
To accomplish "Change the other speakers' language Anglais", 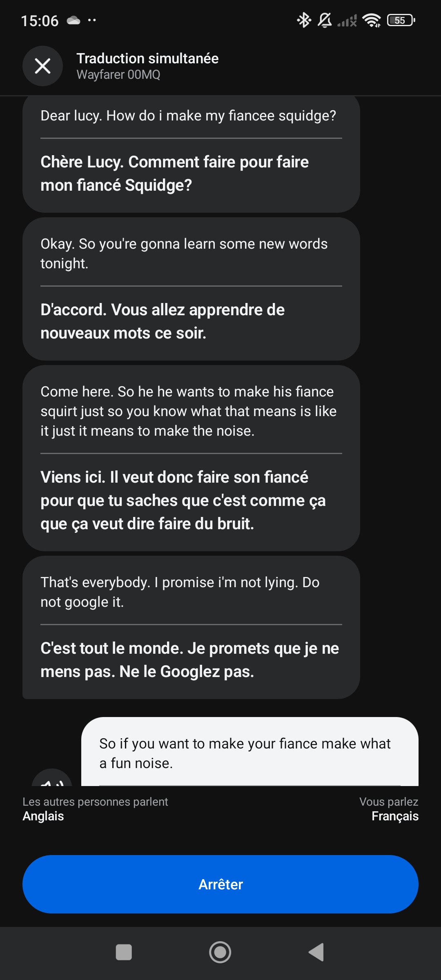I will 43,816.
